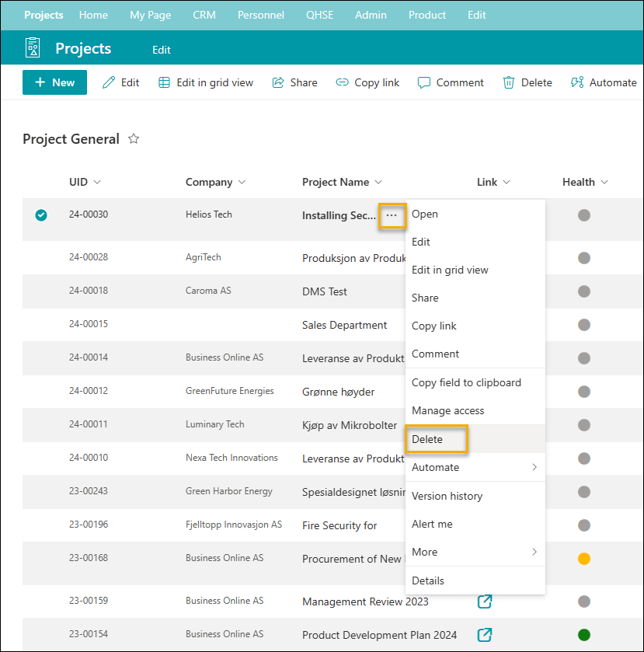
Task: Expand the Automate submenu in context menu
Action: [x=534, y=467]
